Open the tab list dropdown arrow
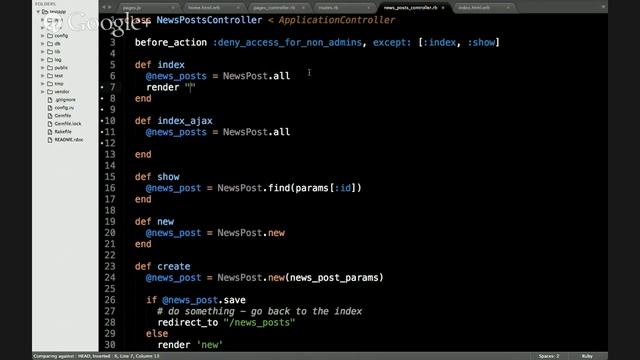 pyautogui.click(x=603, y=7)
